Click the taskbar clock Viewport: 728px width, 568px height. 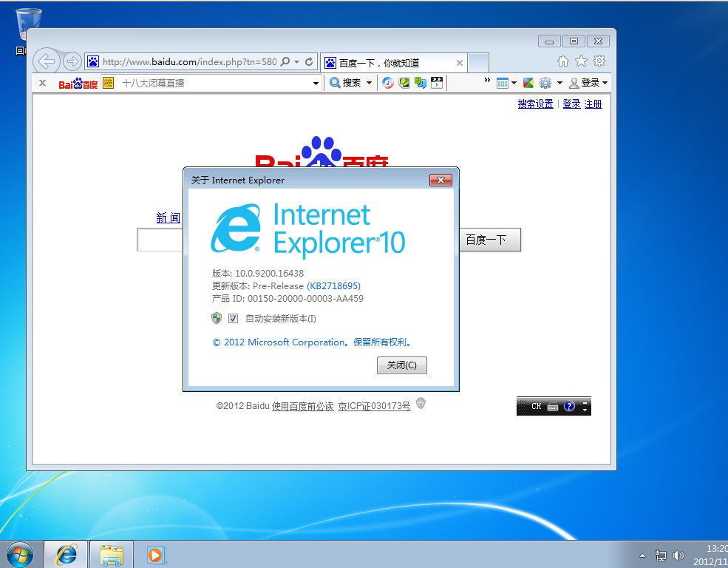(x=710, y=555)
